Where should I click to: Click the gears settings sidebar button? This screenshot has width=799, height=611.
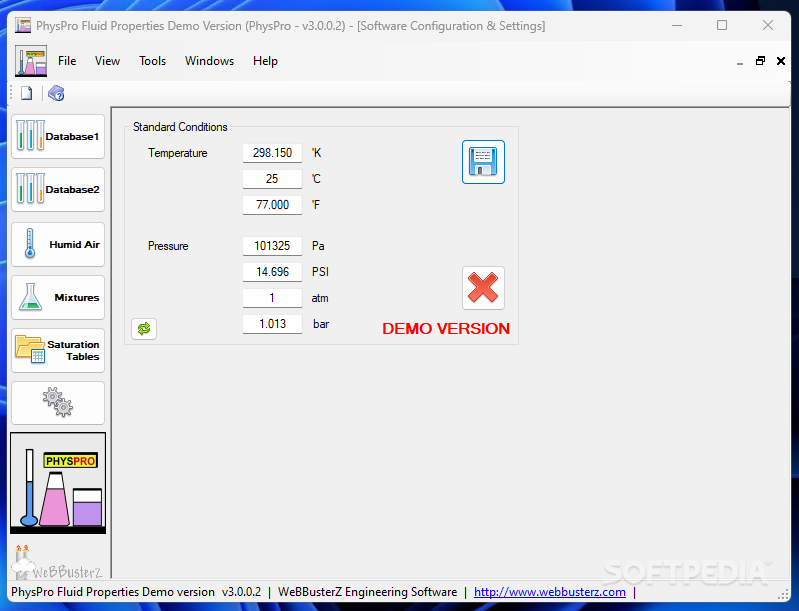58,403
